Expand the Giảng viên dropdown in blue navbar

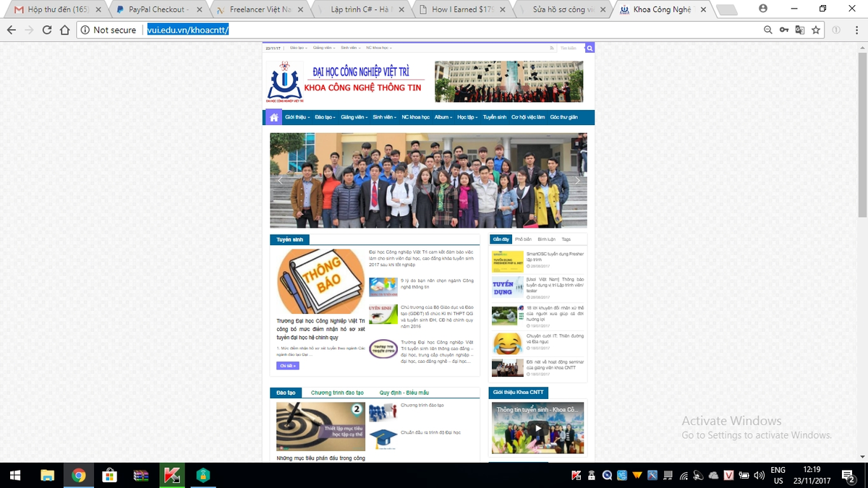[354, 117]
